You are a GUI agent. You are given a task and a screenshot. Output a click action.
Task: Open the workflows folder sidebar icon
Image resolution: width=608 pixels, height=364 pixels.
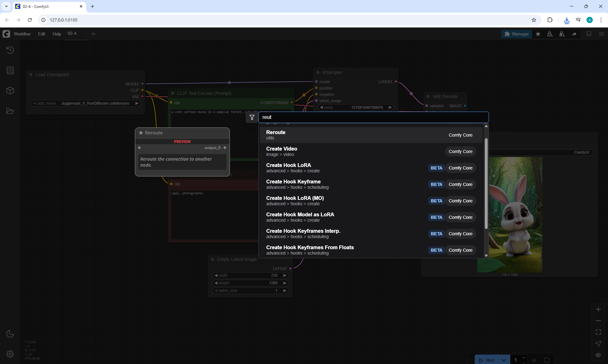10,111
